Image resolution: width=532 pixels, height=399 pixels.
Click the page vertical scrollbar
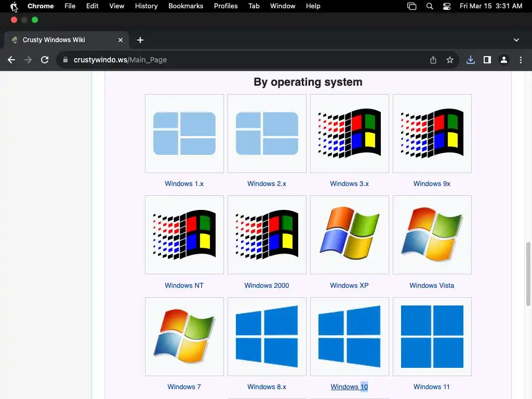[x=528, y=274]
